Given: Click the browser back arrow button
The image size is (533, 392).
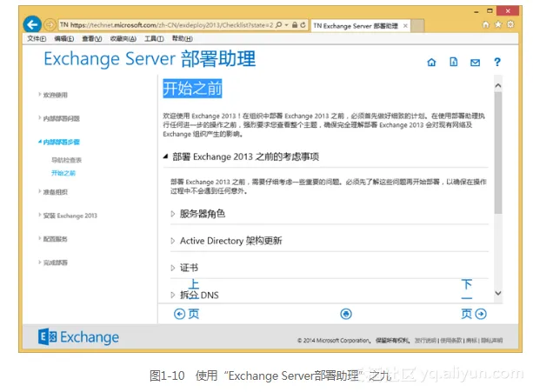Looking at the screenshot, I should [32, 24].
